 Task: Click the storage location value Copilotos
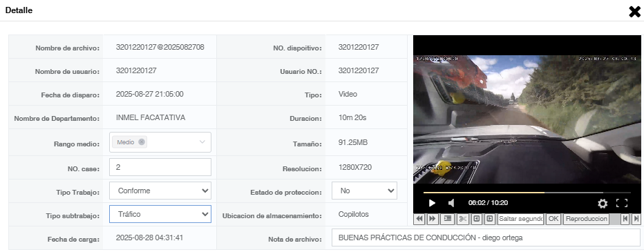[x=354, y=214]
